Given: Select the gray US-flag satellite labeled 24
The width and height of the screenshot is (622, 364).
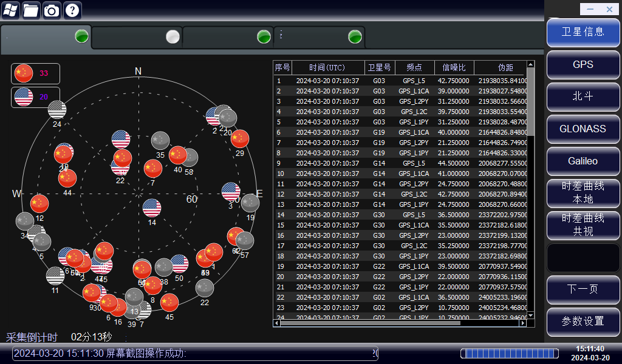Looking at the screenshot, I should tap(57, 110).
